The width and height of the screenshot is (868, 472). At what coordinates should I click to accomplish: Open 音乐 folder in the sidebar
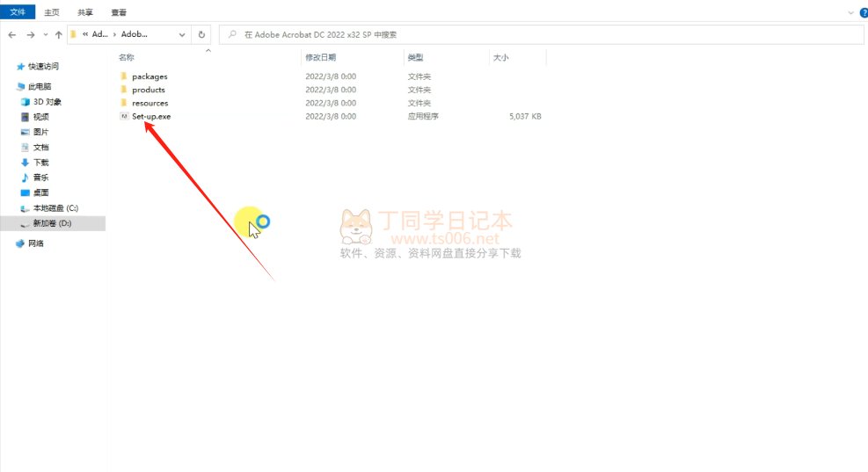point(41,177)
